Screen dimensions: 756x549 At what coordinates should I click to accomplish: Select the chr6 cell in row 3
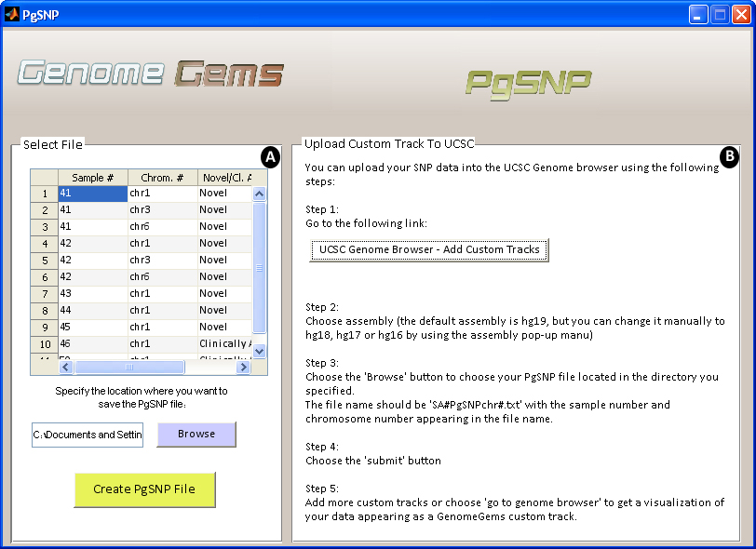[x=163, y=227]
